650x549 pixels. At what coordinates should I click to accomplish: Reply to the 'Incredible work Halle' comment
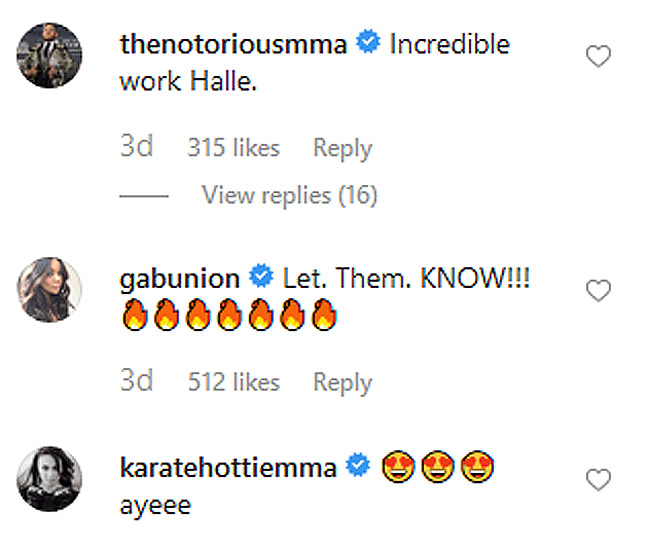click(x=342, y=149)
